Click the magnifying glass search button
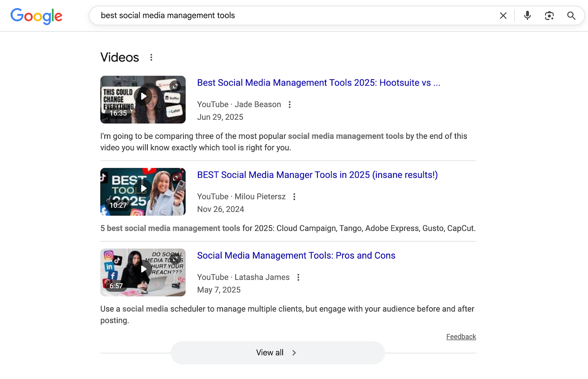The width and height of the screenshot is (588, 379). (x=571, y=15)
